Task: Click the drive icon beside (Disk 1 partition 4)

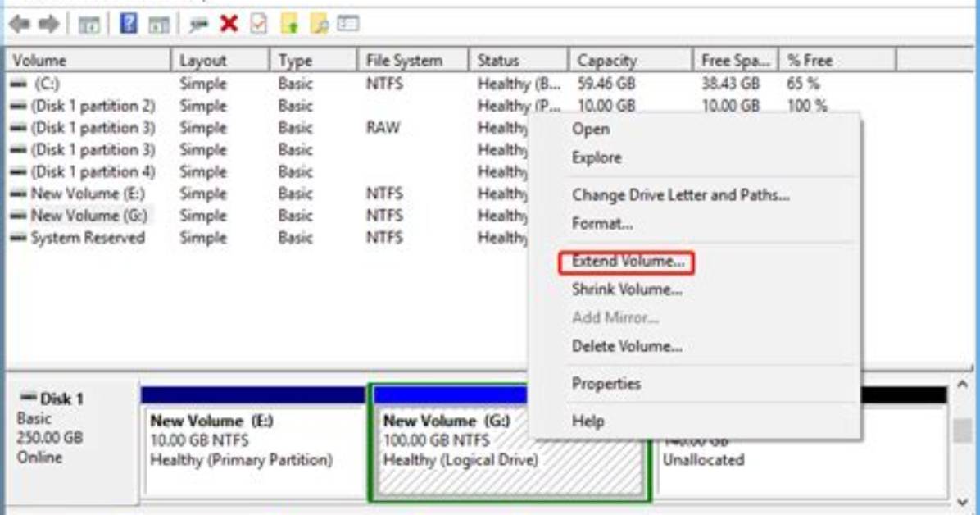Action: (19, 171)
